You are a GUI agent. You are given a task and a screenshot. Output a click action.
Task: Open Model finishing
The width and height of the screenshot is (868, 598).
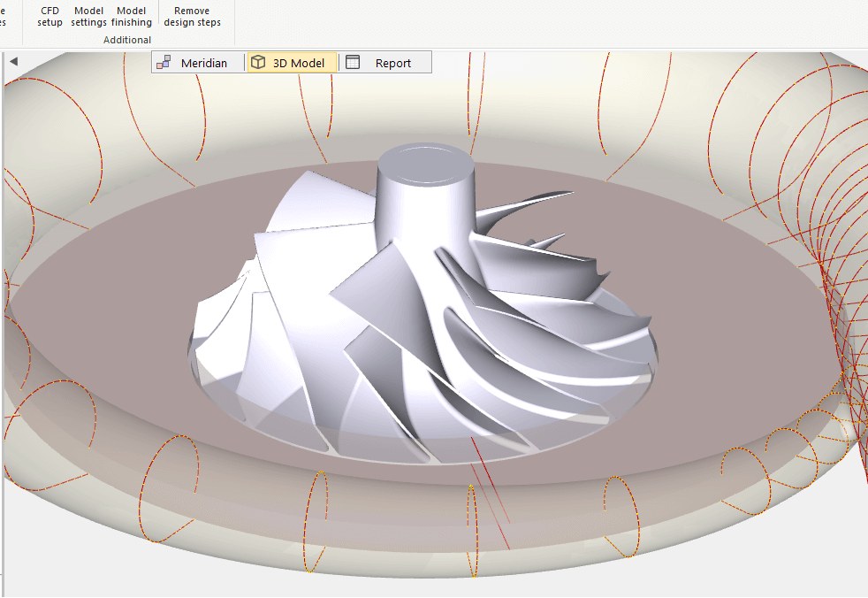tap(131, 17)
